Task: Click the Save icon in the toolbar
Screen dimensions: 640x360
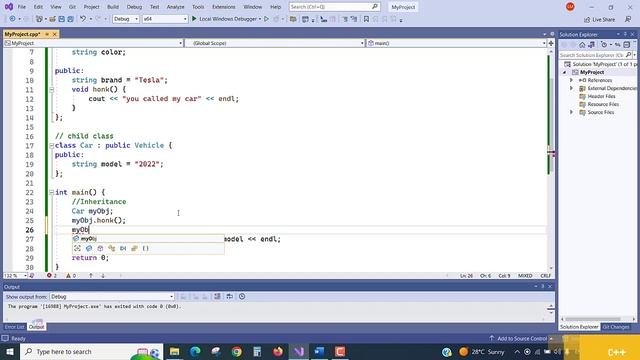Action: (x=61, y=19)
